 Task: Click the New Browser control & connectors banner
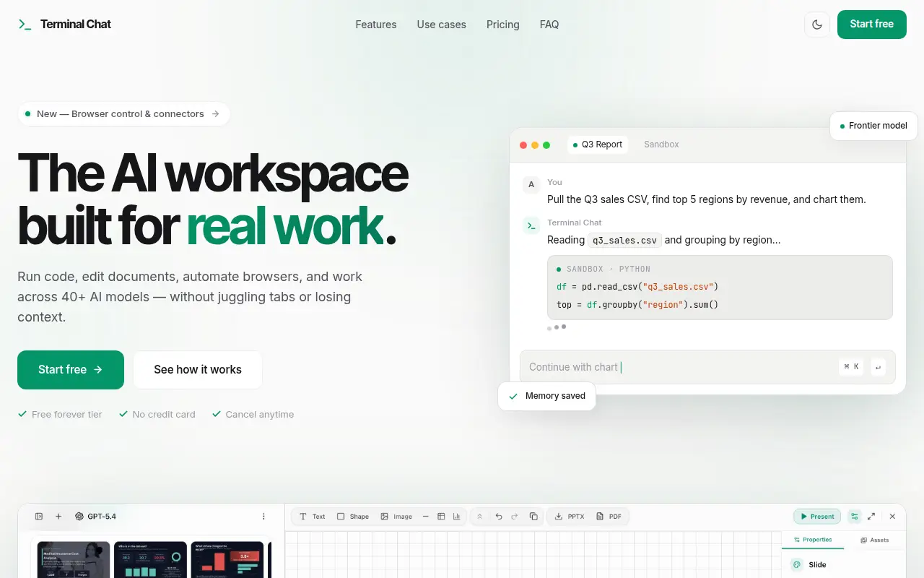(x=123, y=114)
